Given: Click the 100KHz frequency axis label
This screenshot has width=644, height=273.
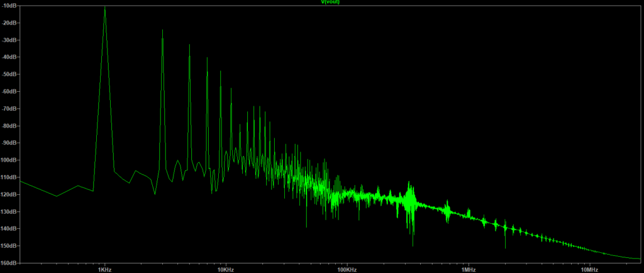Looking at the screenshot, I should [347, 269].
